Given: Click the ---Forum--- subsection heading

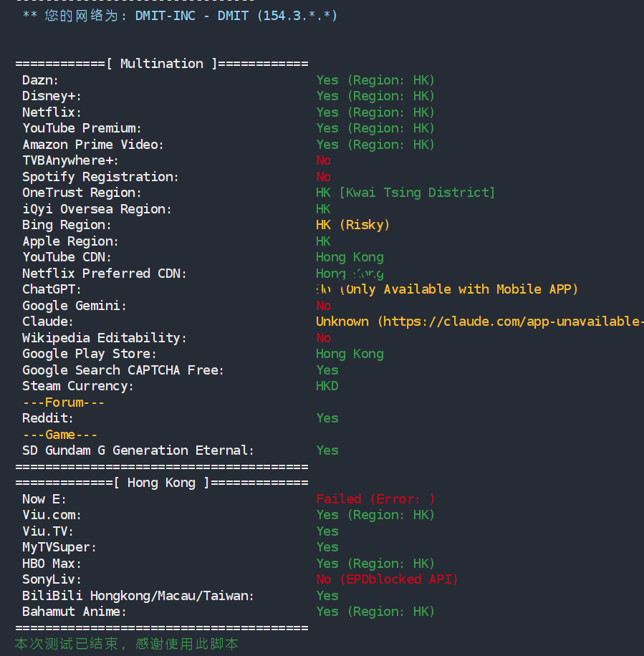Looking at the screenshot, I should click(x=63, y=402).
